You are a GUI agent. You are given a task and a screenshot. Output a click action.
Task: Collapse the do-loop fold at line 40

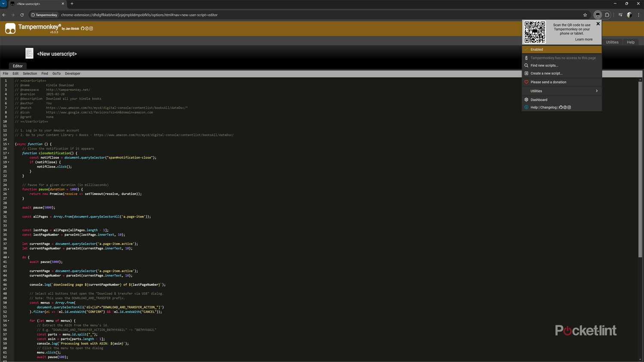(9, 257)
